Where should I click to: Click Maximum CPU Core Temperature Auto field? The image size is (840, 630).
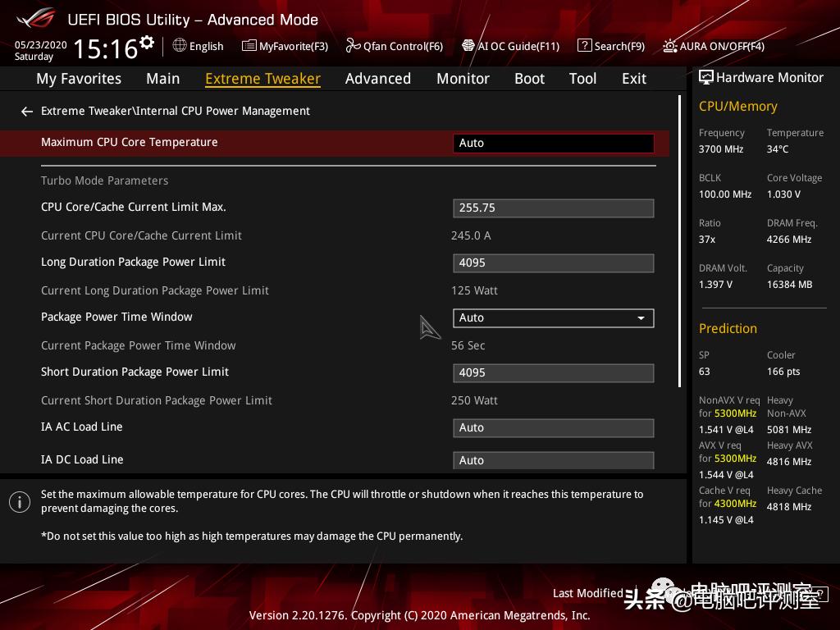pos(554,143)
